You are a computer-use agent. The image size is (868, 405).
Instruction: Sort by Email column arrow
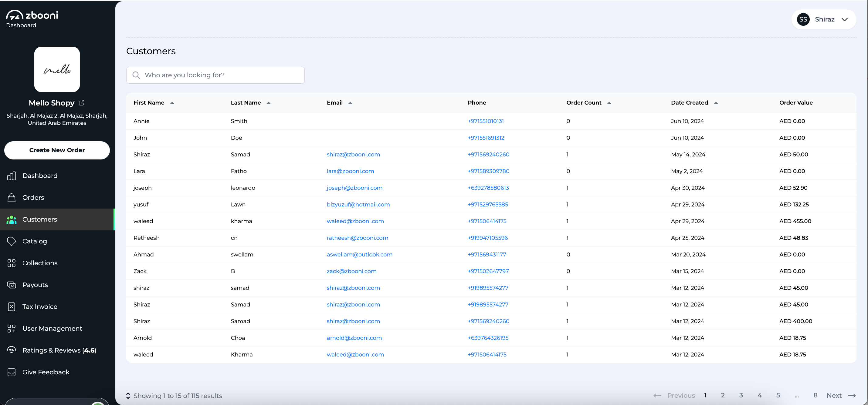pos(350,103)
